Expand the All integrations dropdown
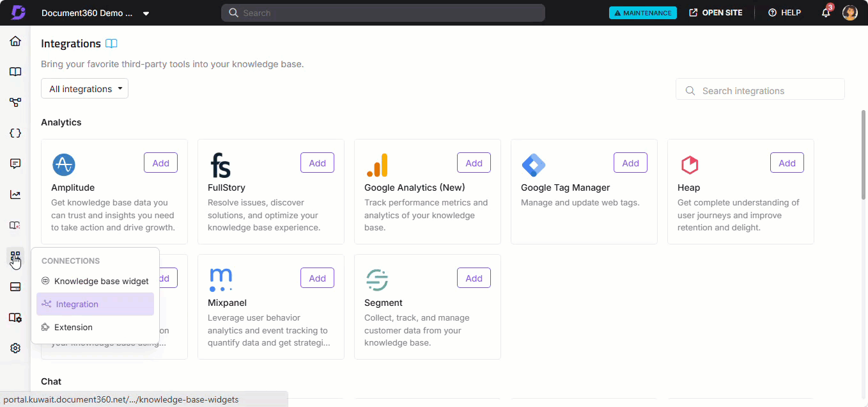This screenshot has height=407, width=868. point(84,89)
